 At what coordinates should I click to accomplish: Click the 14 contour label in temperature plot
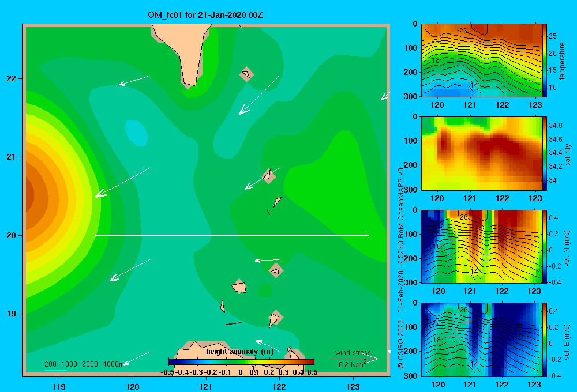(x=474, y=85)
